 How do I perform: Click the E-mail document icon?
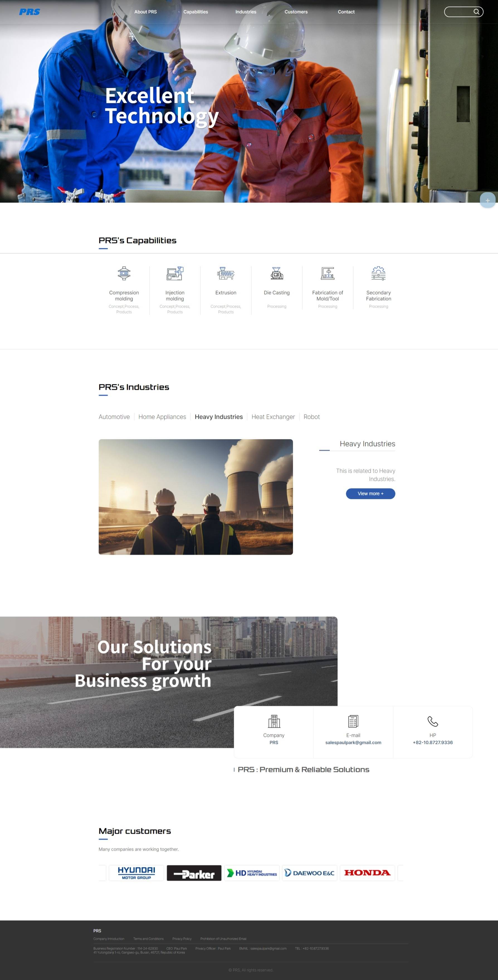(353, 721)
